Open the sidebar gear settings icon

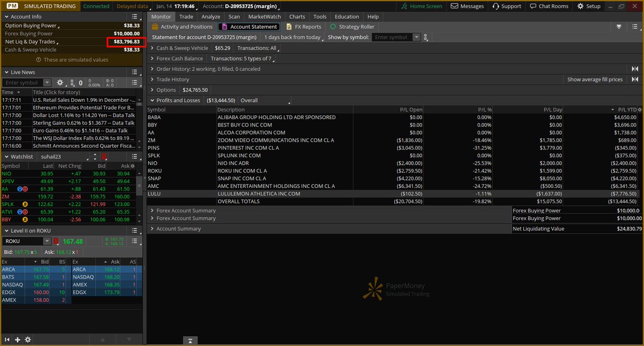tap(28, 340)
